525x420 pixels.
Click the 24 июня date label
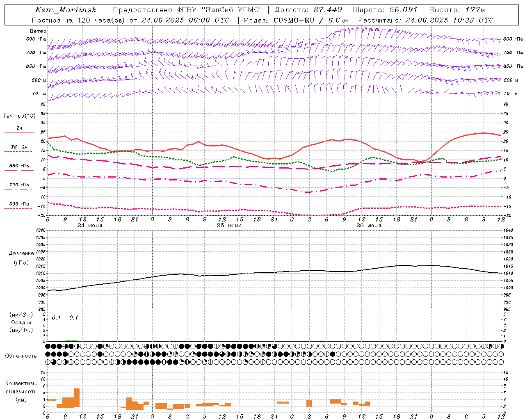coord(90,225)
